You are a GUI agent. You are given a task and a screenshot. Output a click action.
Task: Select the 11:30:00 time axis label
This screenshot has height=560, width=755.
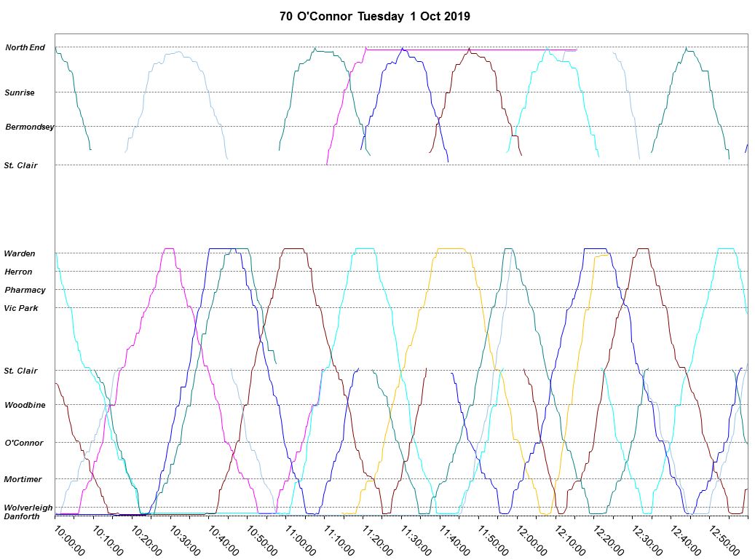(416, 540)
